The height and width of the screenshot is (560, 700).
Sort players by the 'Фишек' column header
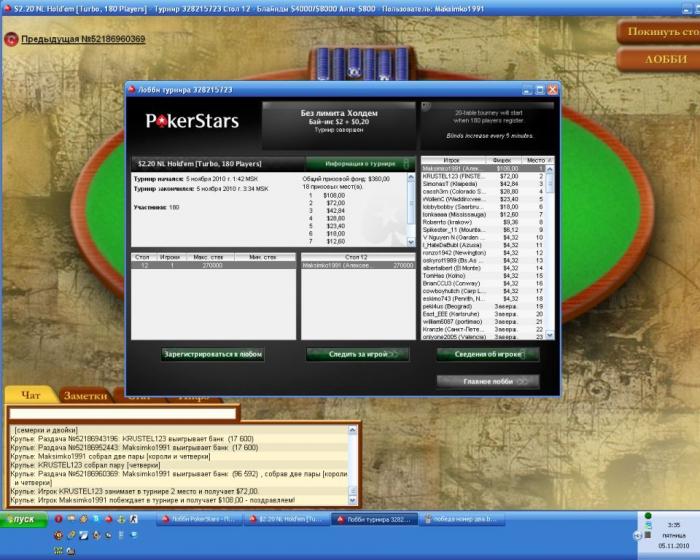[503, 160]
